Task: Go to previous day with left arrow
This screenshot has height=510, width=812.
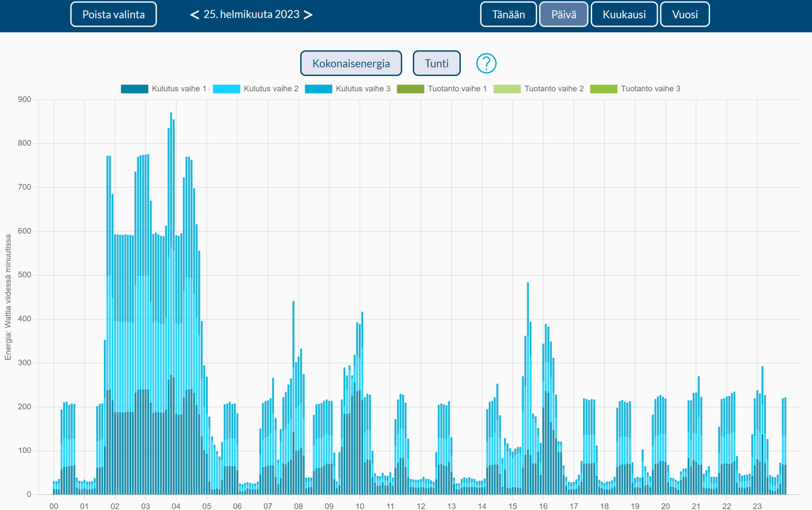Action: [x=194, y=15]
